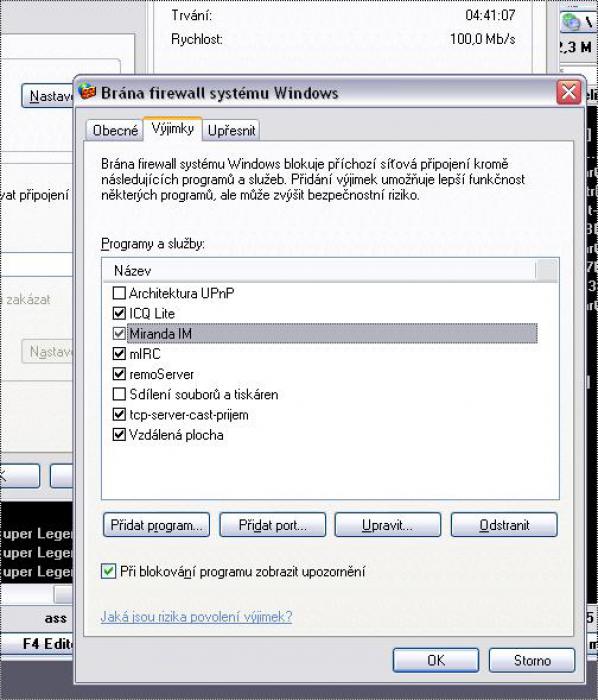598x700 pixels.
Task: Open the Upřesnit tab
Action: (231, 130)
